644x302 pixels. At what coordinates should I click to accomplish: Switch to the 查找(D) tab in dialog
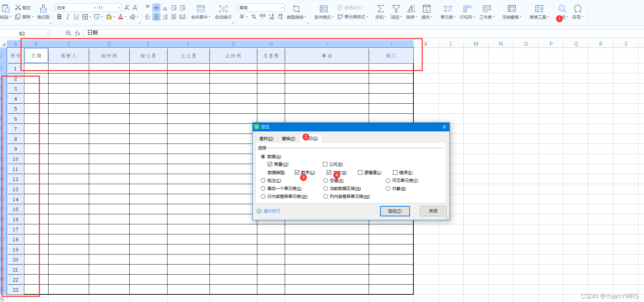(266, 139)
